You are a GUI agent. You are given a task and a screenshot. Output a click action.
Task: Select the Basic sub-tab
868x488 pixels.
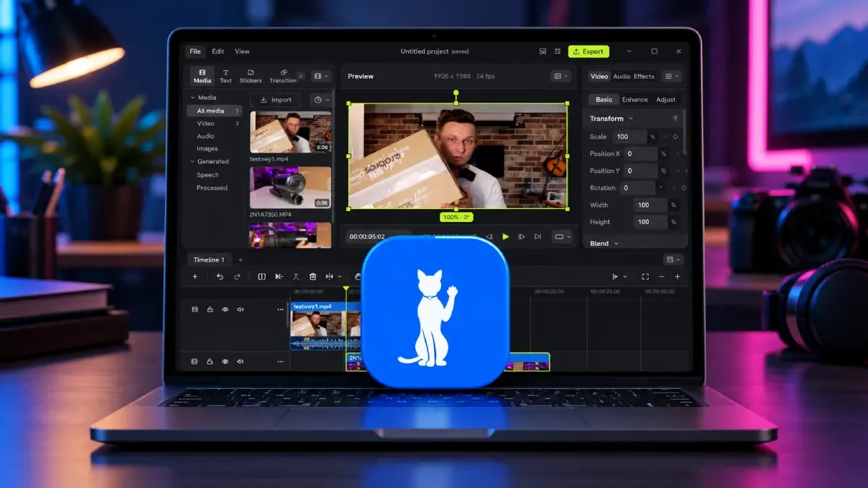pos(604,100)
